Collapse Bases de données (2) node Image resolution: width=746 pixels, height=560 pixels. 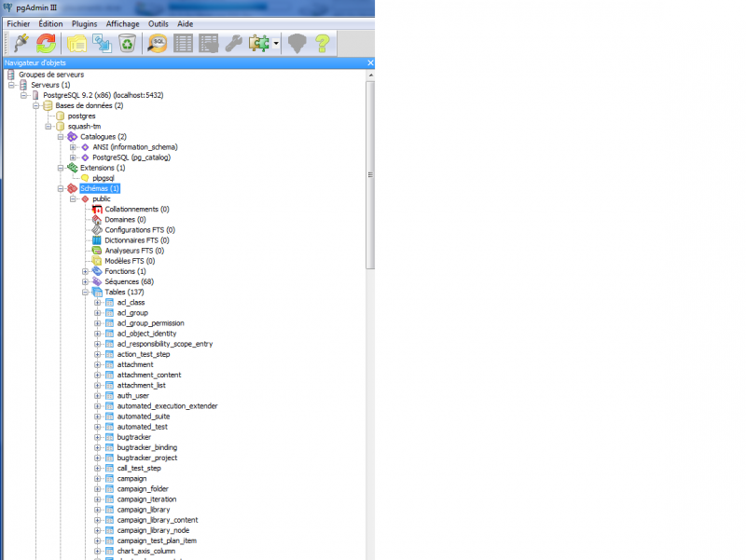click(36, 105)
